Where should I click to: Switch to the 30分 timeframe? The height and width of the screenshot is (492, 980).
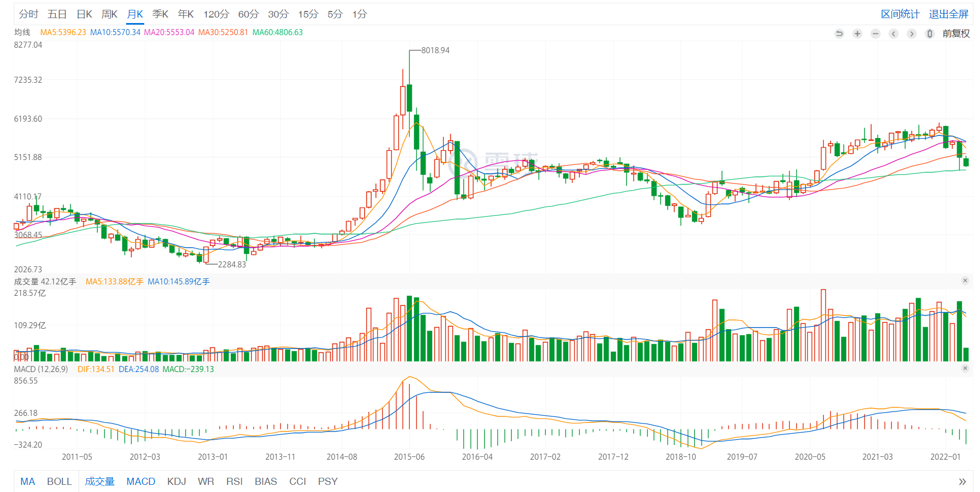(x=278, y=14)
